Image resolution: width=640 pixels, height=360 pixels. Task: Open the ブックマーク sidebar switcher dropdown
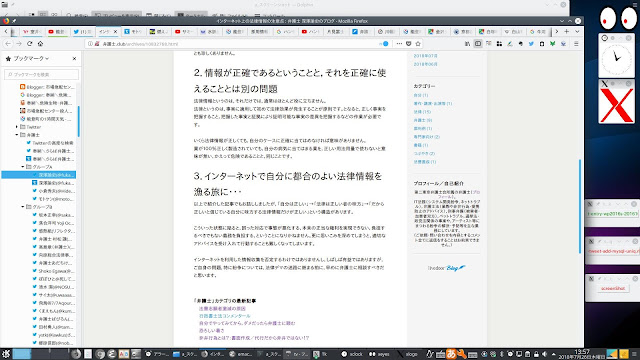(x=27, y=59)
